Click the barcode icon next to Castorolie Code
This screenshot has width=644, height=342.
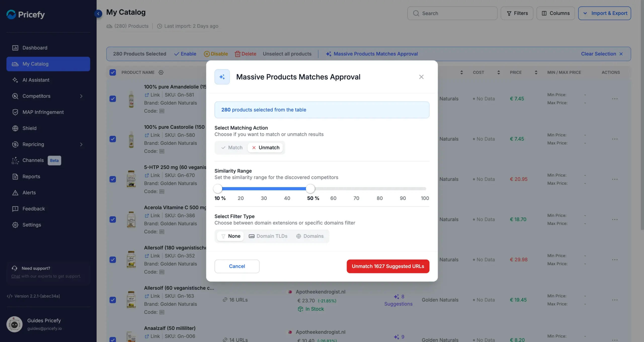point(162,151)
